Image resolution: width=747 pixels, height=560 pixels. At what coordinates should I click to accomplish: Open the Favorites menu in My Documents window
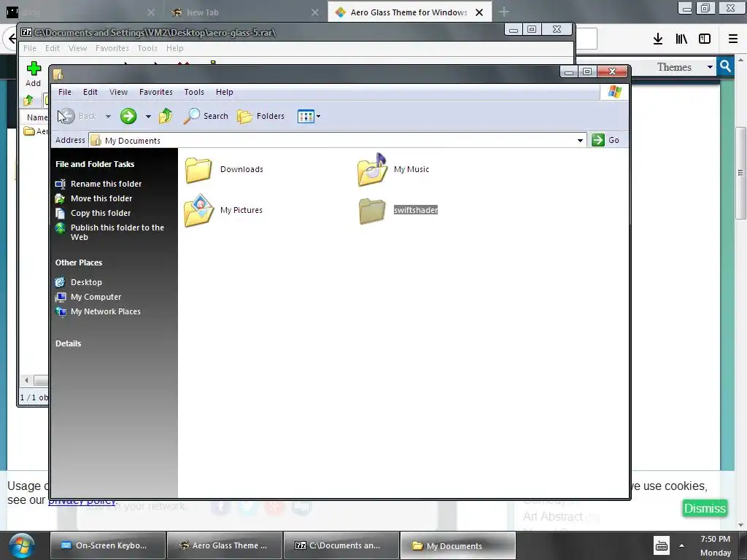(156, 92)
